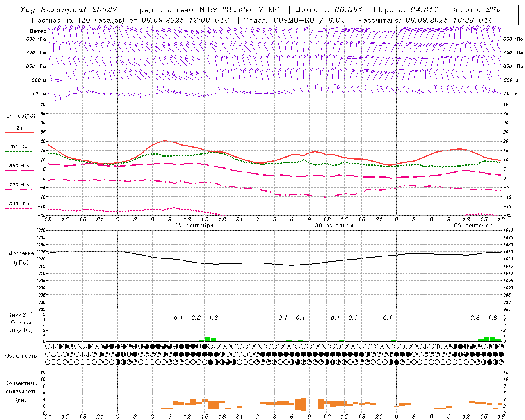Click the Высота: 27м header field

click(475, 10)
